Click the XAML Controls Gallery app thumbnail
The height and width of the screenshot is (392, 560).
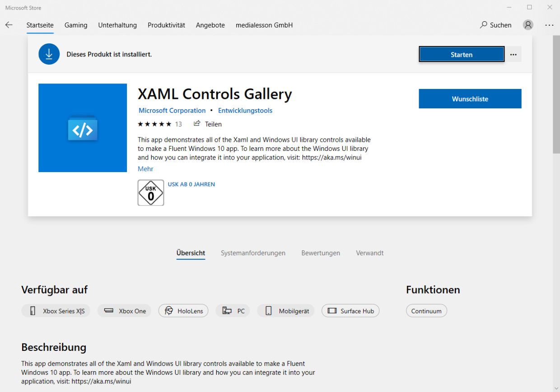[83, 127]
